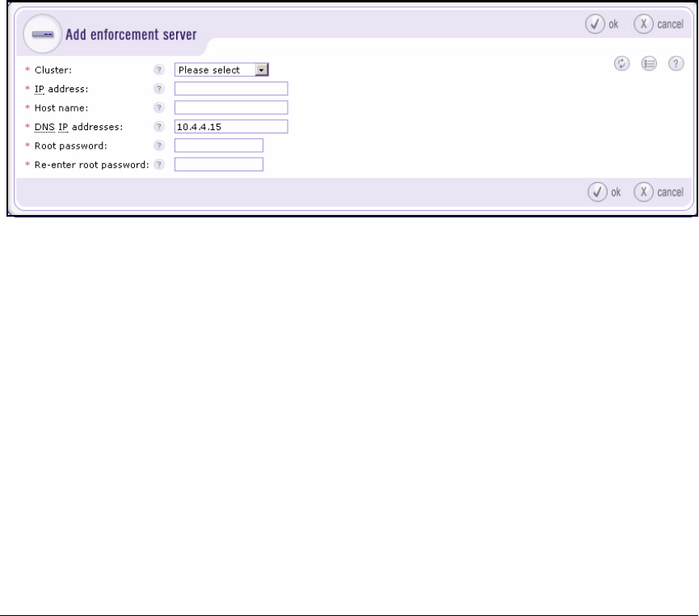
Task: Show help for DNS IP addresses
Action: (x=158, y=126)
